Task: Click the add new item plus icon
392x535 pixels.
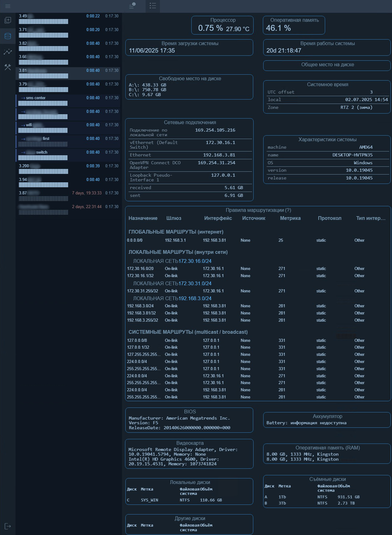Action: pos(8,20)
